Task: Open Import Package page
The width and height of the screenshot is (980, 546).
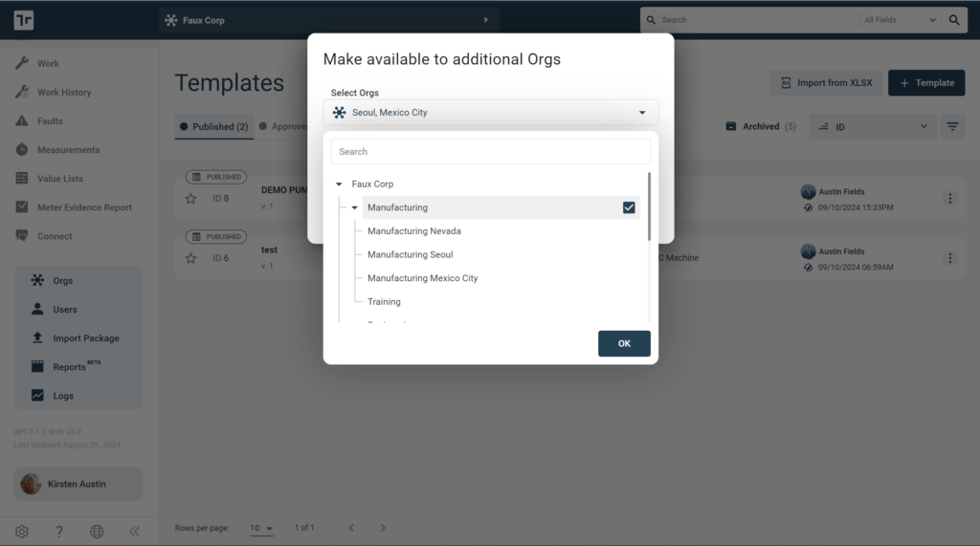Action: [x=85, y=338]
